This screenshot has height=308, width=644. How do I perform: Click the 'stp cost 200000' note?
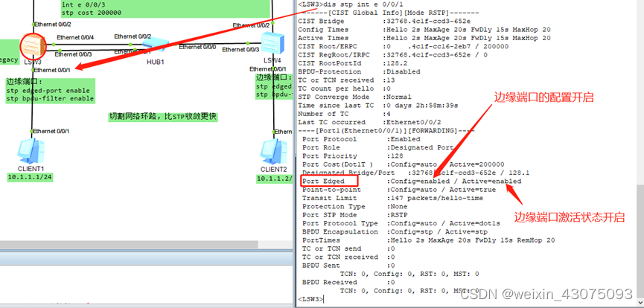[x=91, y=13]
